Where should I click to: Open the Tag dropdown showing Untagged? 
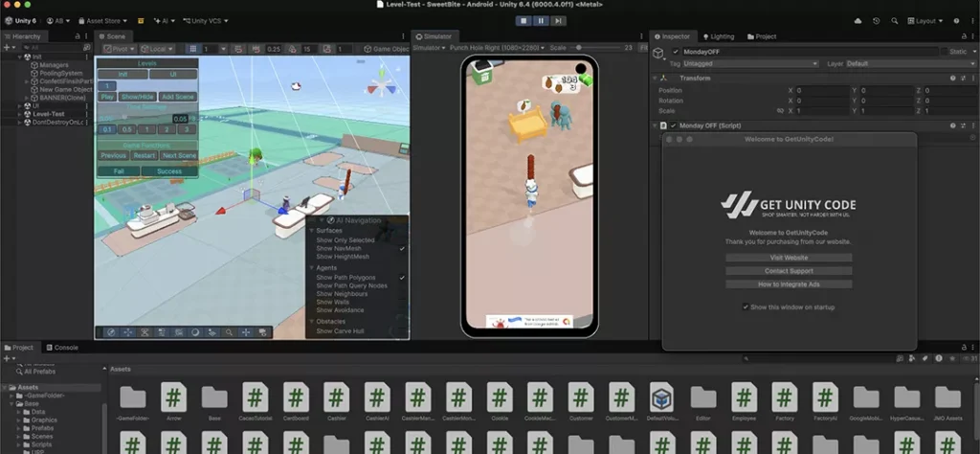[x=750, y=64]
